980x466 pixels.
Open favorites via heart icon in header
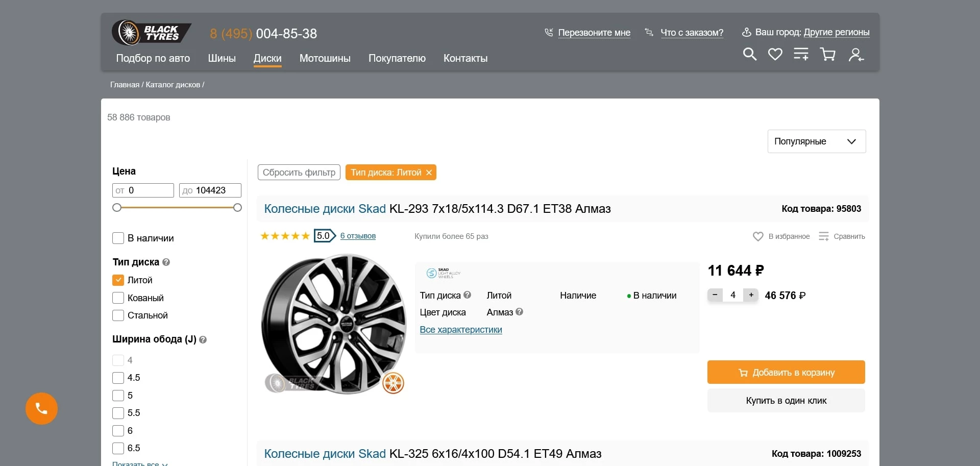775,54
